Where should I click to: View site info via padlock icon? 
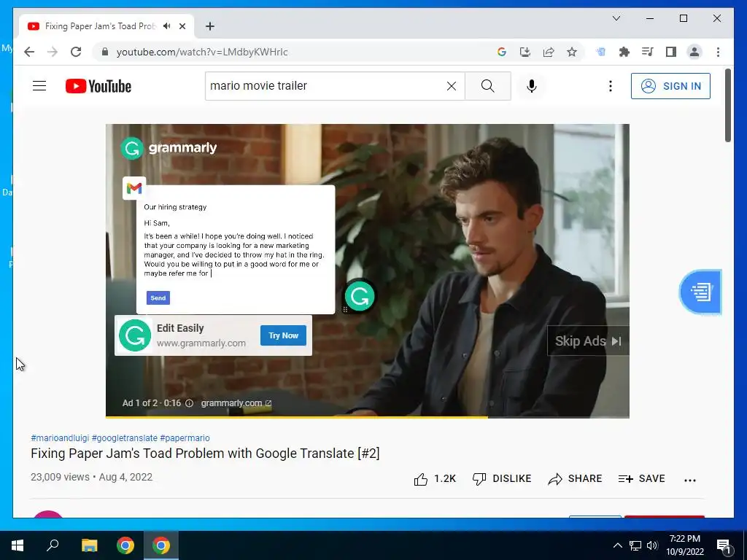pos(105,52)
